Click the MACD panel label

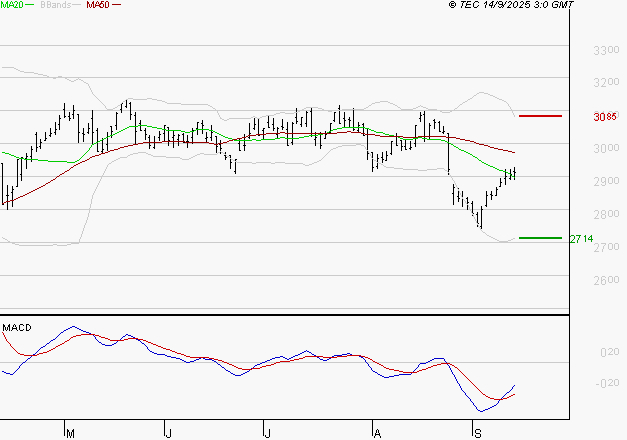point(17,327)
